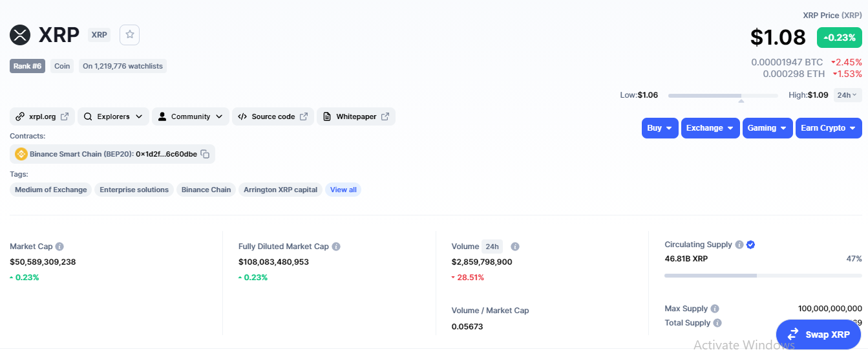Click the Volume info icon
The image size is (868, 352).
click(515, 247)
